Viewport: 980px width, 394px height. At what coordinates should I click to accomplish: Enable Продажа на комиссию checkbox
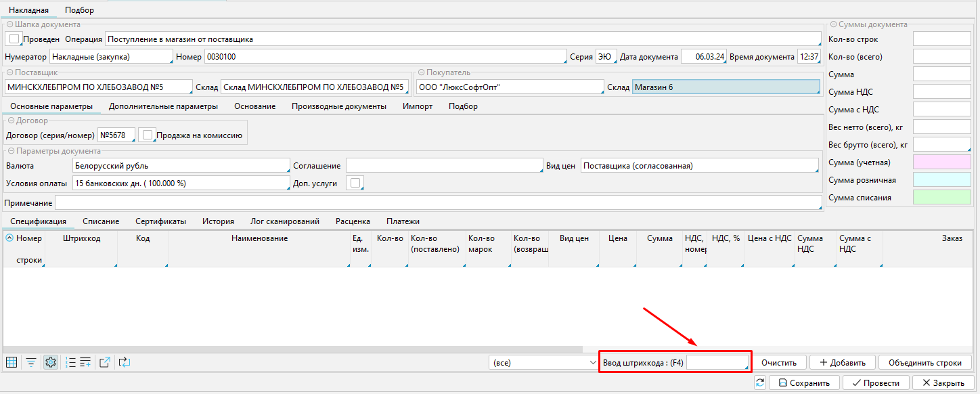click(147, 135)
